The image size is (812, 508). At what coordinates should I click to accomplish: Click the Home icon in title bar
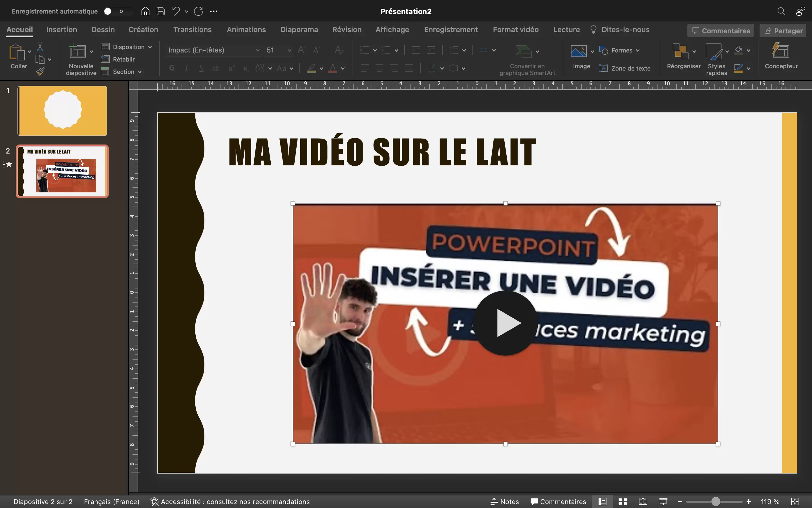point(145,11)
